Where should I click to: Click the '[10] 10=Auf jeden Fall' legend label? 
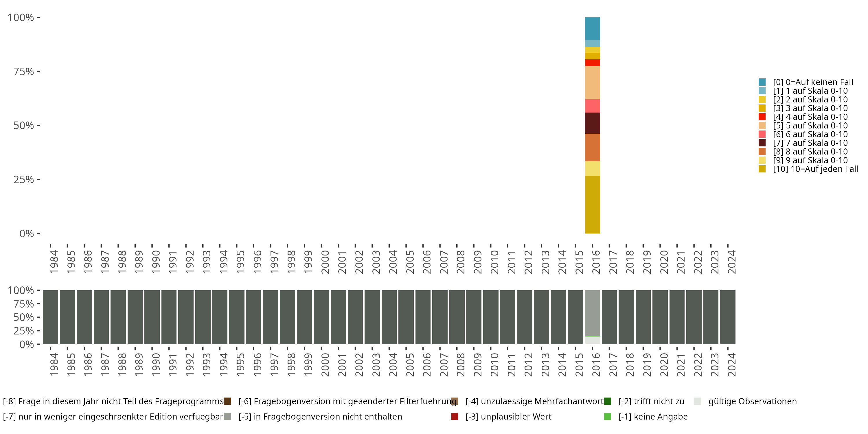click(x=815, y=169)
